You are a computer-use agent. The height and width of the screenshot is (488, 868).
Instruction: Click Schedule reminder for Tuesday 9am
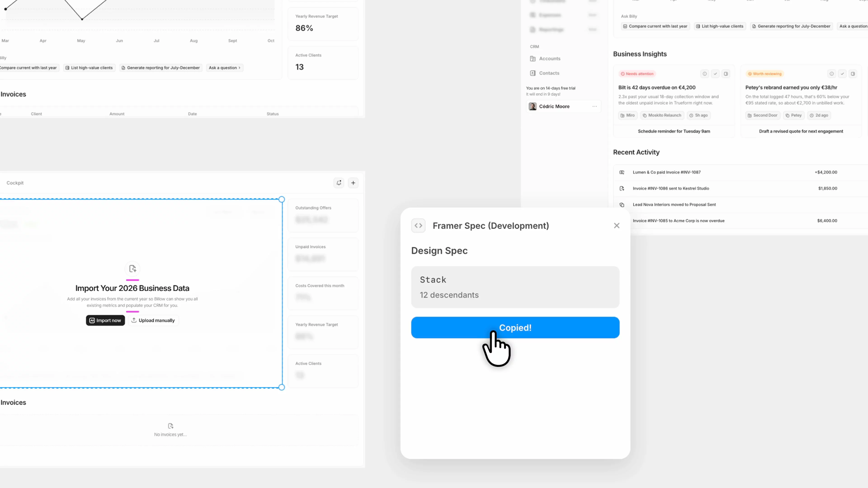[674, 131]
